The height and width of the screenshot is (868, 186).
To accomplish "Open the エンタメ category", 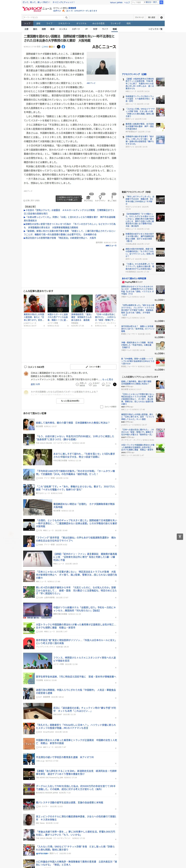I will point(63,29).
